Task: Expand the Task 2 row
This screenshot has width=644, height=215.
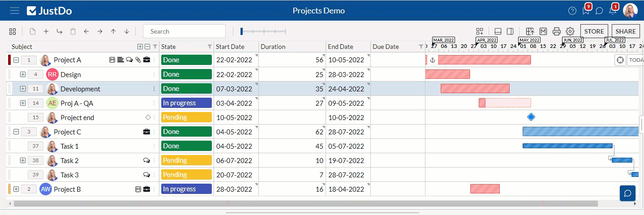Action: click(x=23, y=160)
